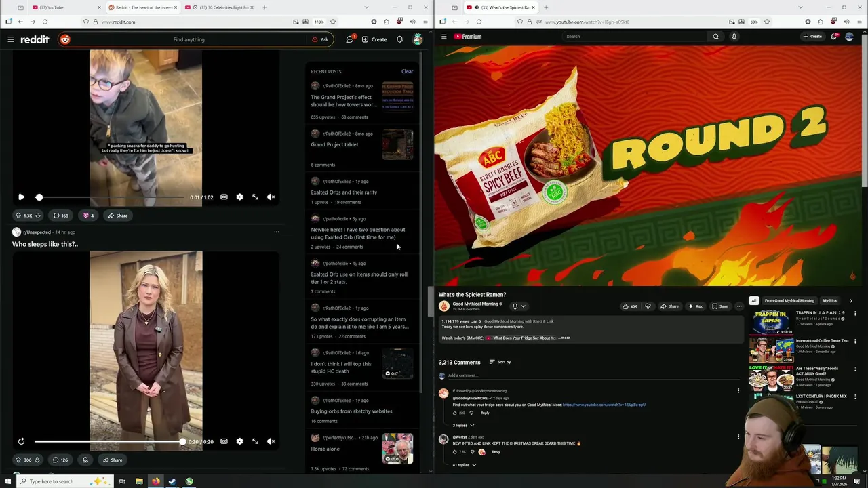Enter fullscreen on the second Reddit video

click(255, 441)
